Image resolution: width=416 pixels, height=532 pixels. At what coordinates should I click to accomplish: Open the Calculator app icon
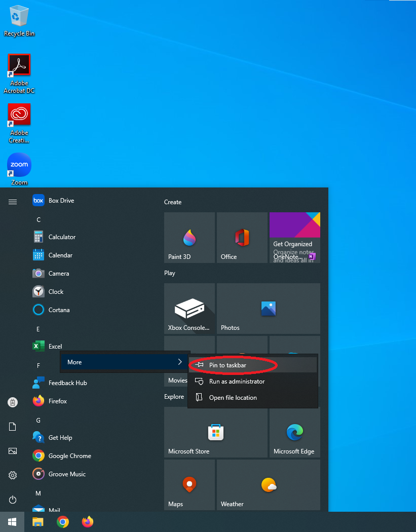39,237
